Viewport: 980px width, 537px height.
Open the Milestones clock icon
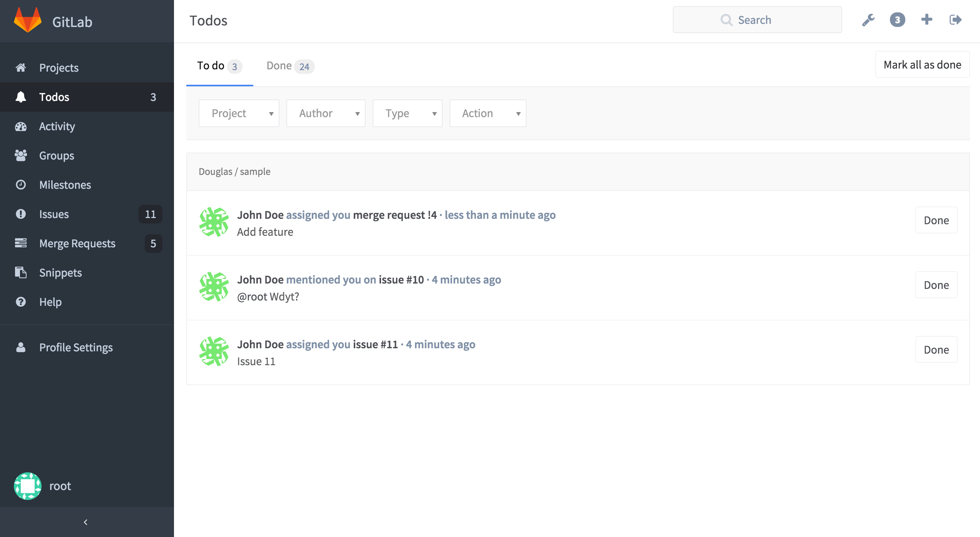point(21,185)
